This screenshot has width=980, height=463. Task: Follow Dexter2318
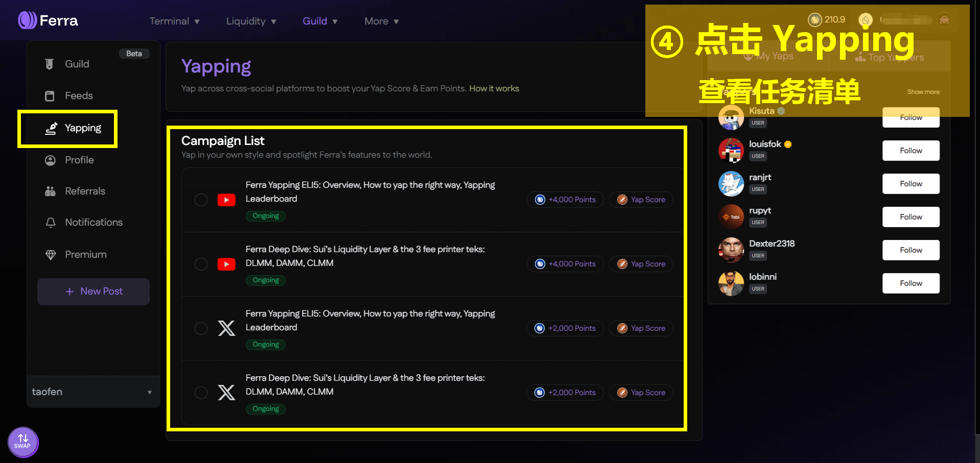911,250
